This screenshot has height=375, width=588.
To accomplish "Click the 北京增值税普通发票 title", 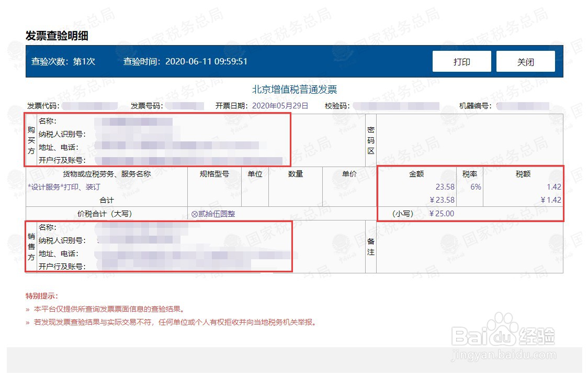I will [x=295, y=90].
